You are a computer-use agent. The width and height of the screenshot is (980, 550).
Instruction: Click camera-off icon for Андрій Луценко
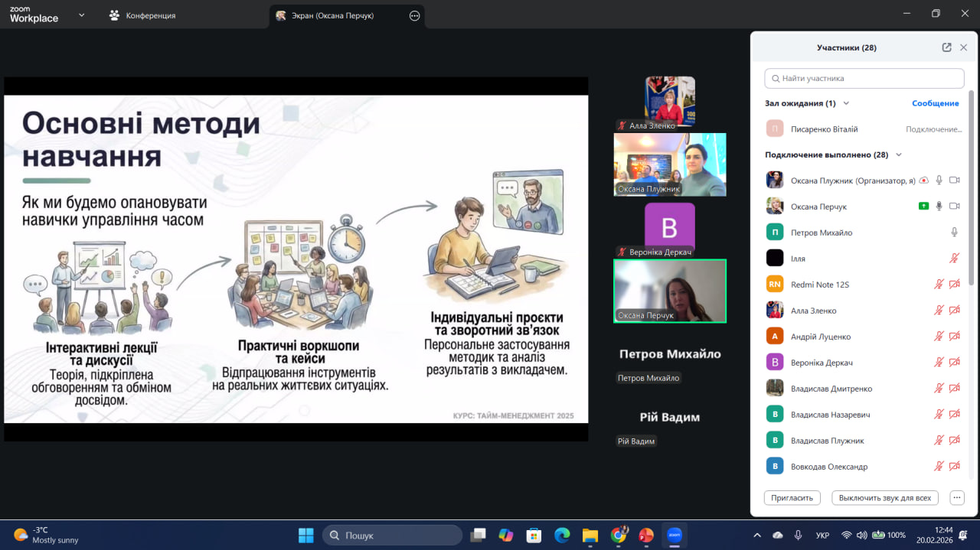(954, 337)
